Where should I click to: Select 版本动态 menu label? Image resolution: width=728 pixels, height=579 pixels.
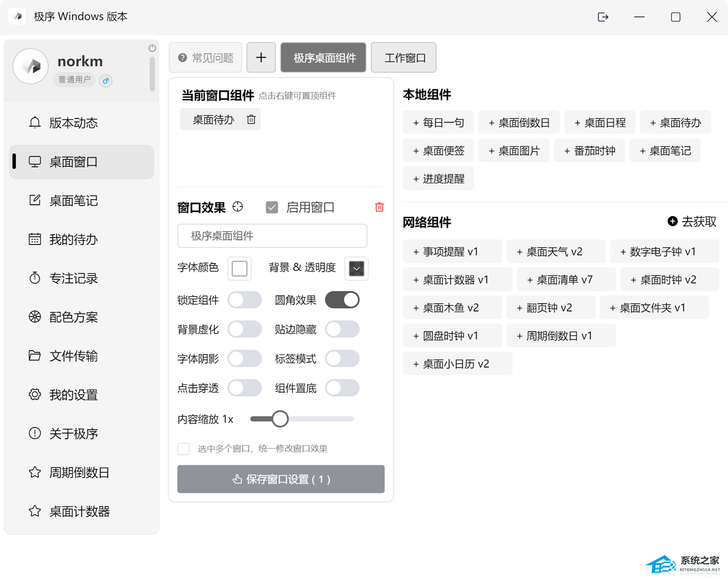(x=74, y=123)
